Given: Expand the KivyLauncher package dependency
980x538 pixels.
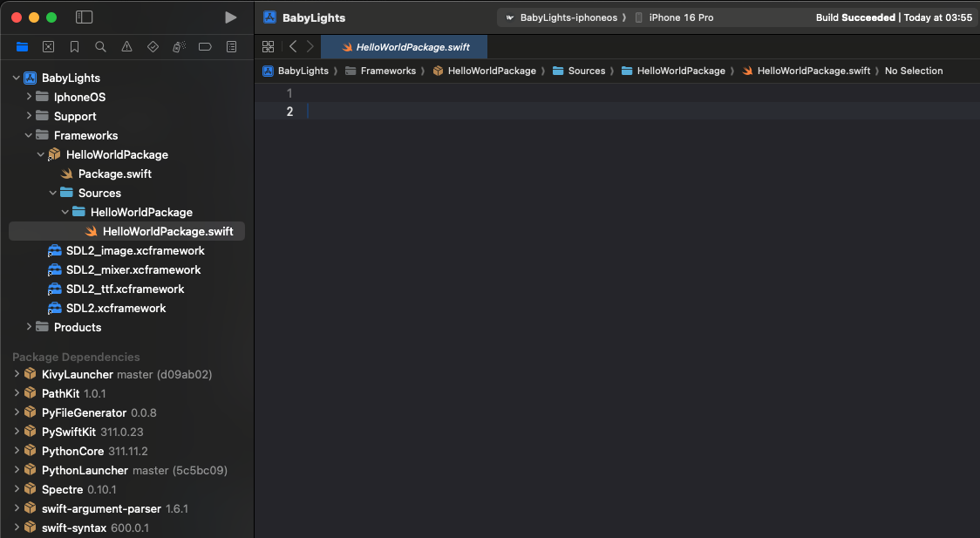Looking at the screenshot, I should point(17,374).
